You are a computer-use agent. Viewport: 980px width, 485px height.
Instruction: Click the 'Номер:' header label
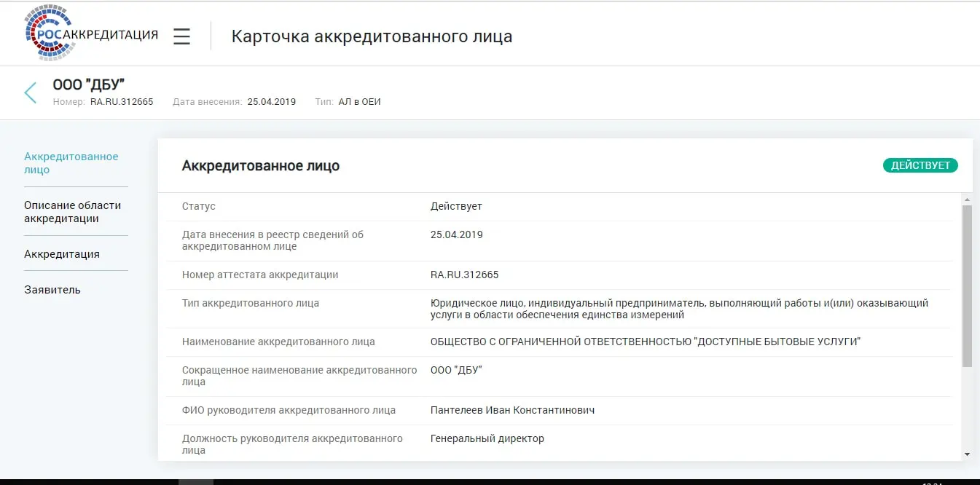pyautogui.click(x=69, y=102)
